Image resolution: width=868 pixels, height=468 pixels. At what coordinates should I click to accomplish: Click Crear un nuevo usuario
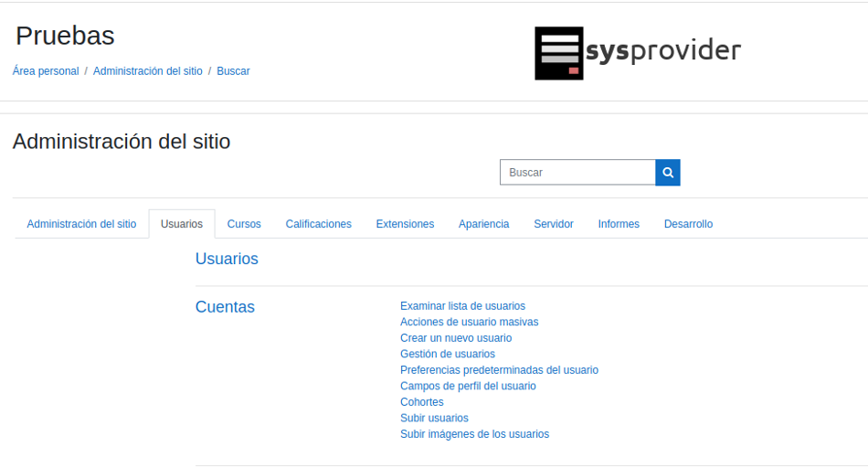456,338
